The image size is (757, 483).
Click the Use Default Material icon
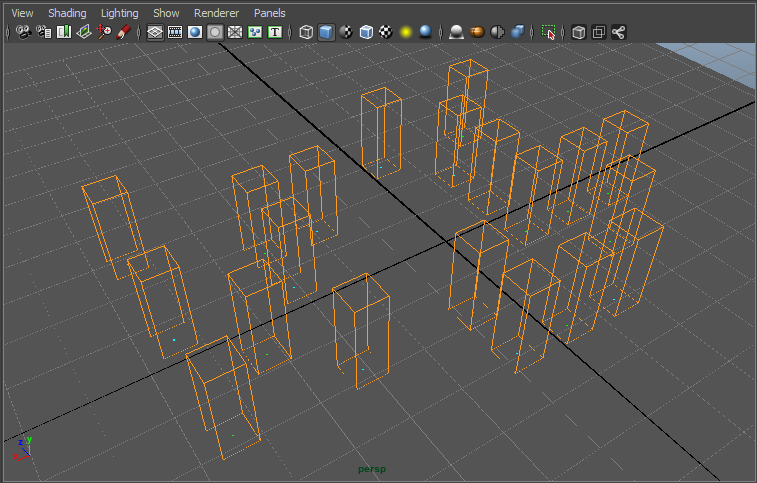coord(346,32)
